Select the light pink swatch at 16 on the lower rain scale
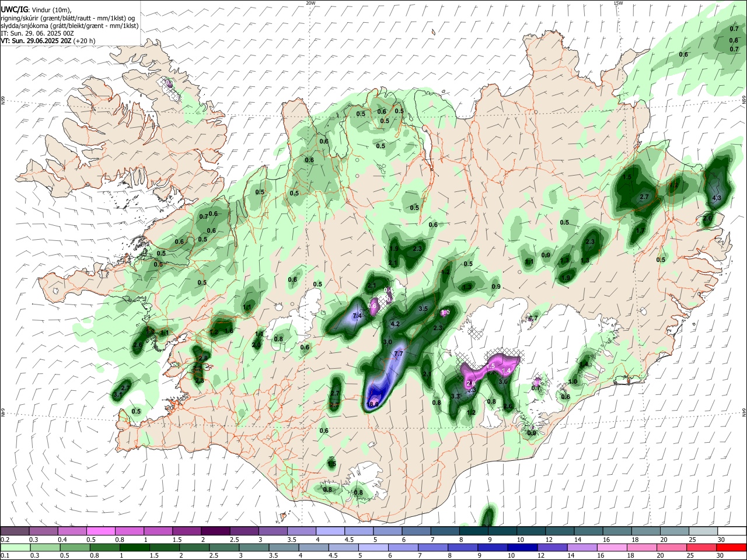Image resolution: width=747 pixels, height=560 pixels. (612, 547)
